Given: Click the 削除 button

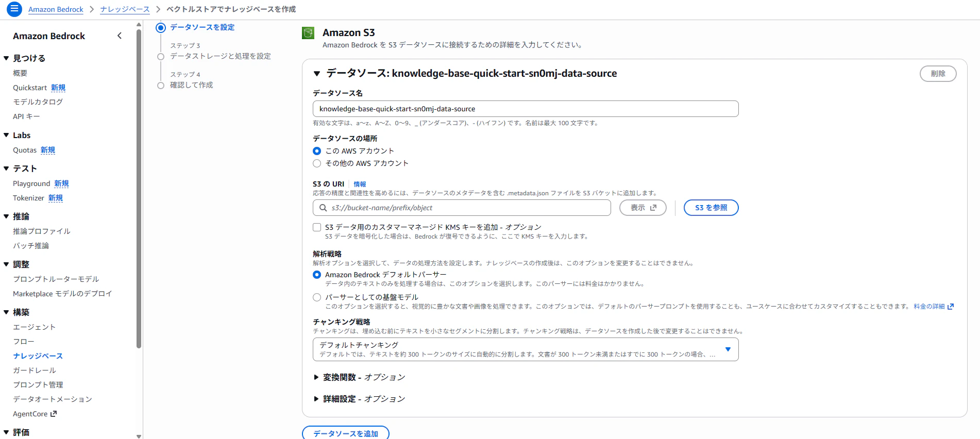Looking at the screenshot, I should pos(938,74).
